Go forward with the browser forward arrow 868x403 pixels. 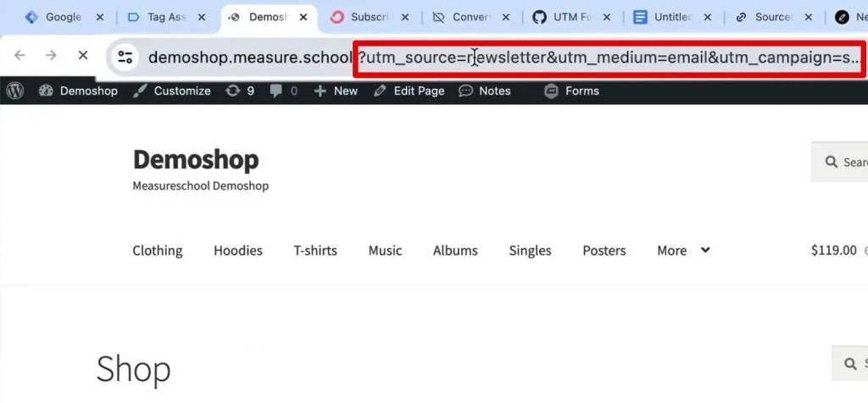point(51,55)
